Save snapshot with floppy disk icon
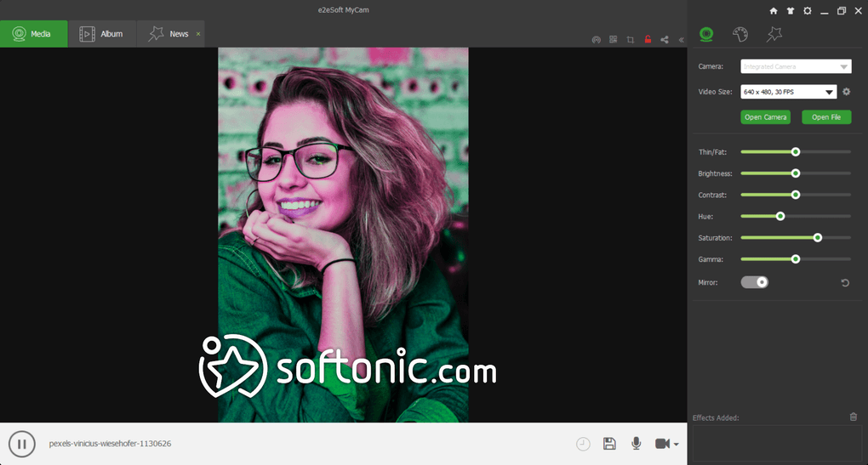The height and width of the screenshot is (465, 868). click(x=609, y=444)
